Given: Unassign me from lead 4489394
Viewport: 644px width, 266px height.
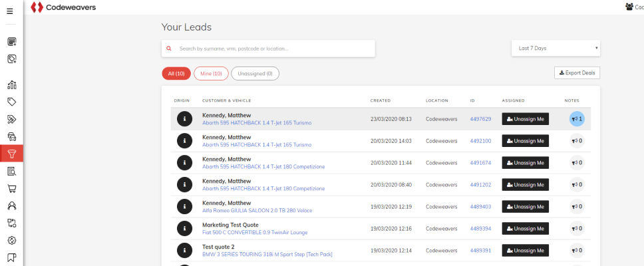Looking at the screenshot, I should pos(526,228).
